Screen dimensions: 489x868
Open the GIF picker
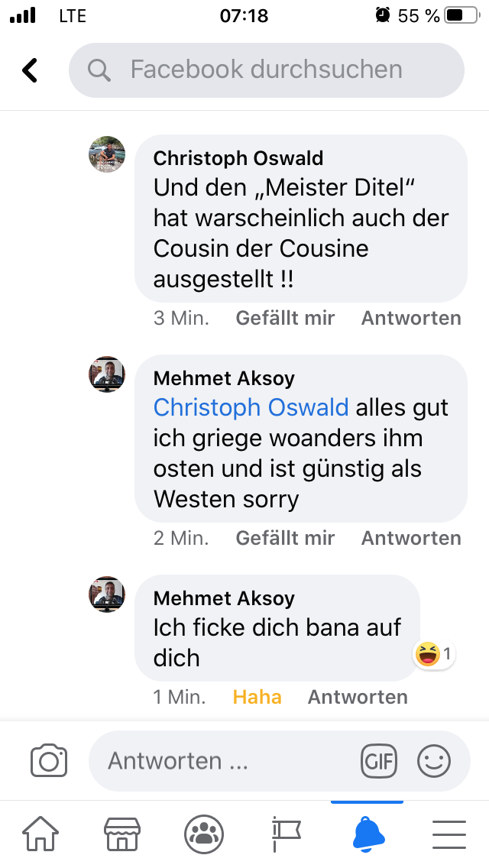(379, 761)
